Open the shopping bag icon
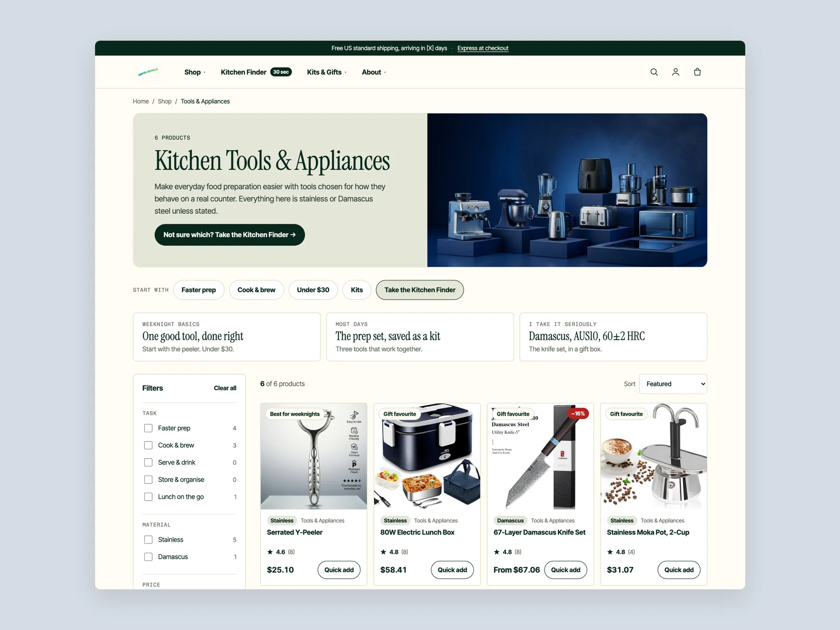 (697, 72)
